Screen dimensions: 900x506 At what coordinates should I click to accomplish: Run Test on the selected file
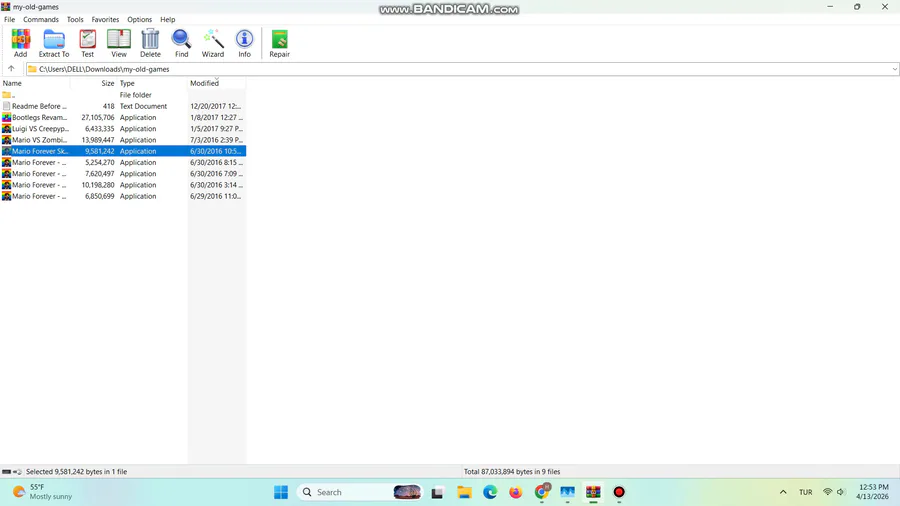click(x=87, y=44)
